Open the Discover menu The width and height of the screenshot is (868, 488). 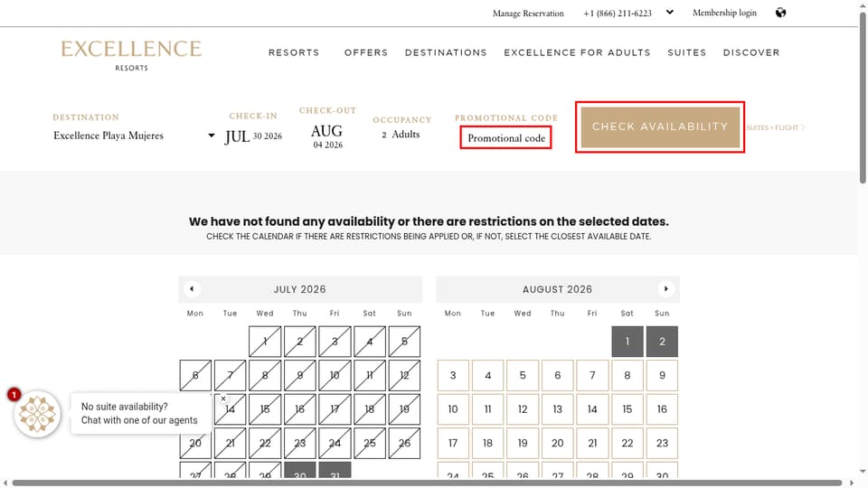coord(751,52)
